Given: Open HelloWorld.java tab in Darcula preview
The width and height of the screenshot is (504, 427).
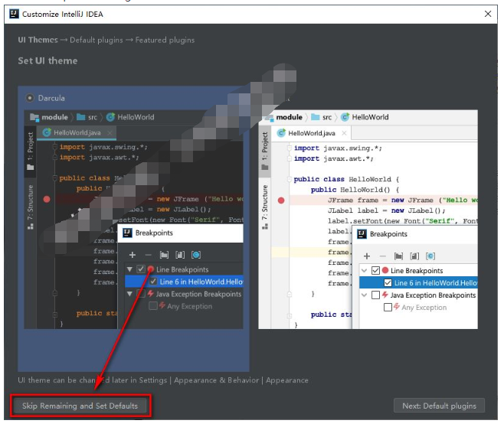Looking at the screenshot, I should [77, 132].
